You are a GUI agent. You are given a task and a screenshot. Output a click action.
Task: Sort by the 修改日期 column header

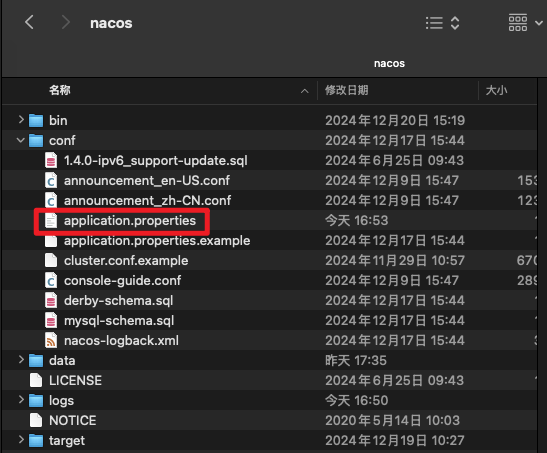(347, 90)
